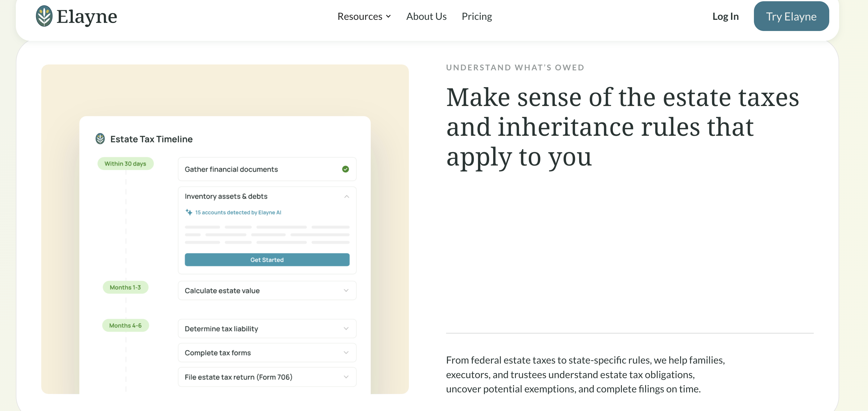The image size is (868, 411).
Task: Click the Within 30 days timeline badge
Action: click(x=125, y=163)
